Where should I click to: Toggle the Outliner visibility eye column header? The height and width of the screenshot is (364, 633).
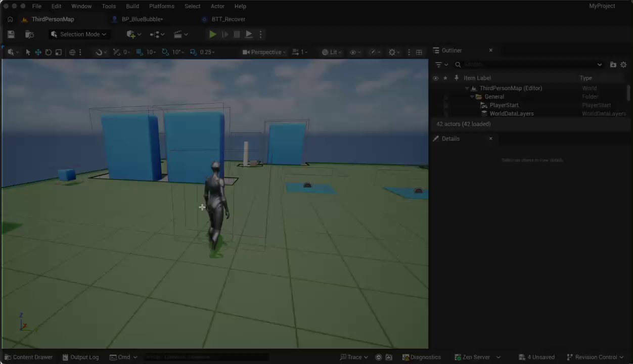click(x=435, y=78)
